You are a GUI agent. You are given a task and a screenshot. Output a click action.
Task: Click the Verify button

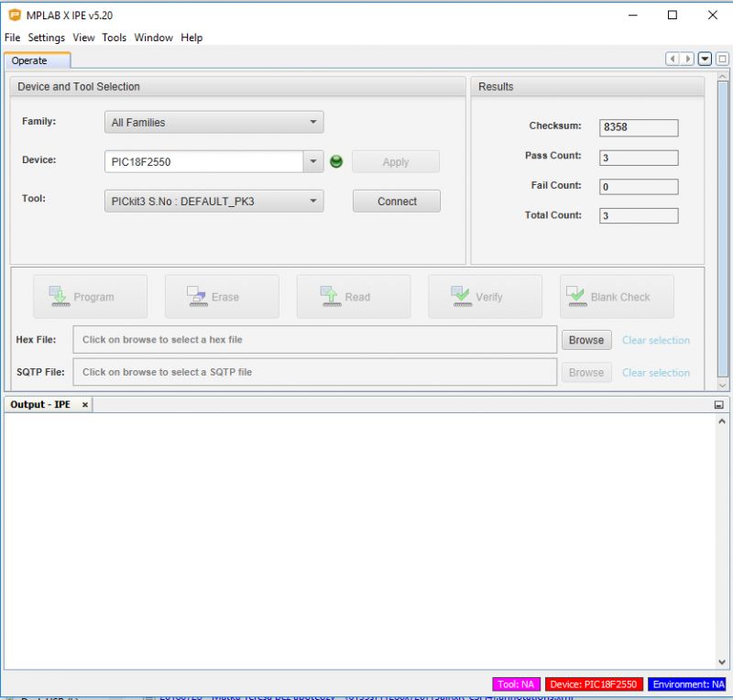click(486, 297)
